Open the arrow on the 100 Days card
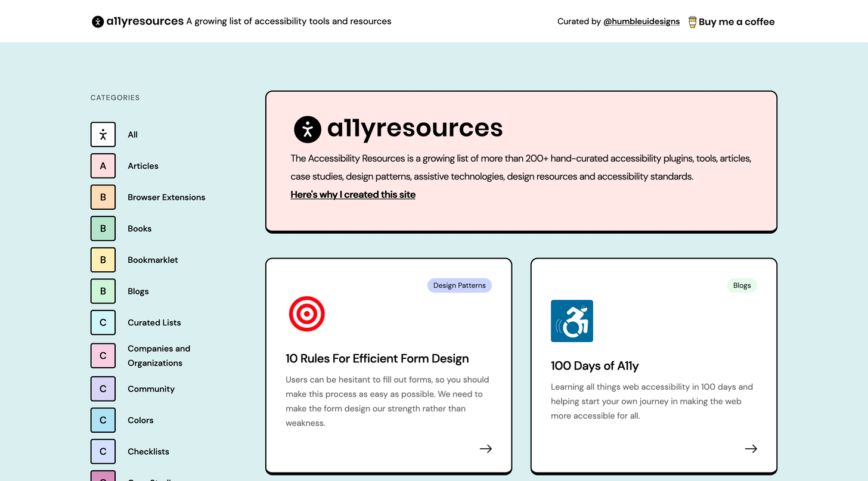This screenshot has height=481, width=868. pos(751,449)
